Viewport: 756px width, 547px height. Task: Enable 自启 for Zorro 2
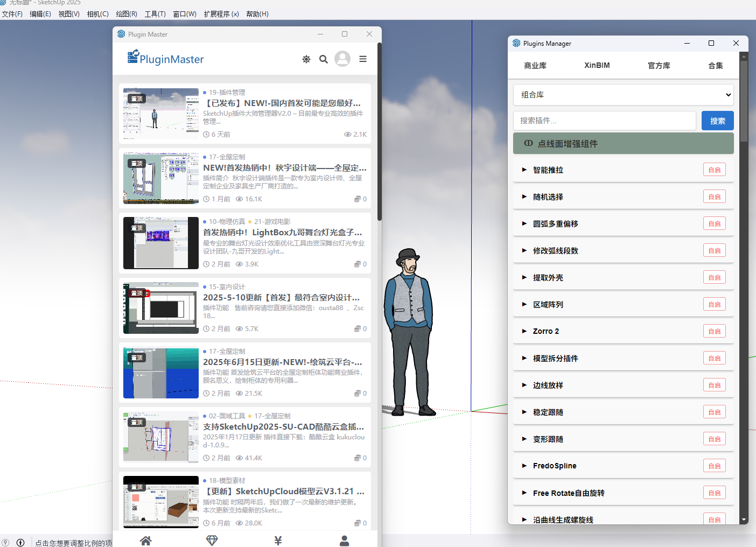click(x=714, y=331)
